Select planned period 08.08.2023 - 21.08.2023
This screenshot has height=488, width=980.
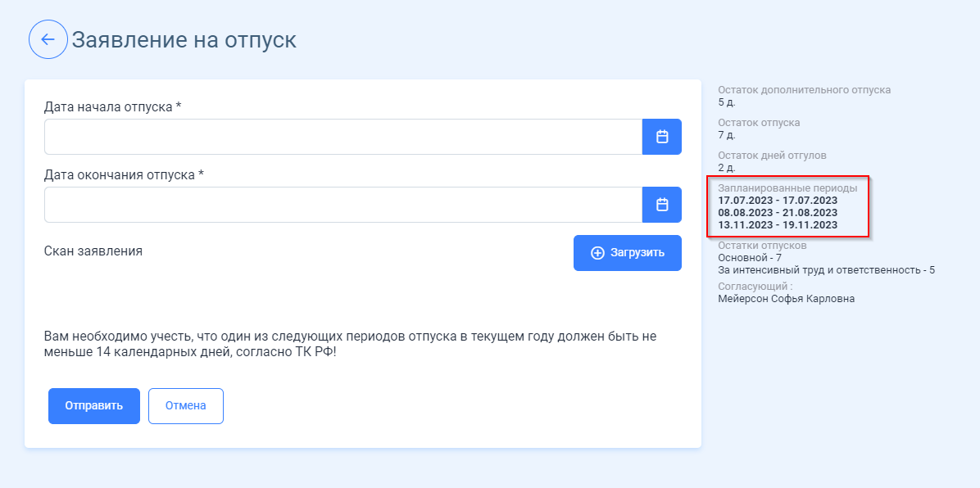[778, 213]
